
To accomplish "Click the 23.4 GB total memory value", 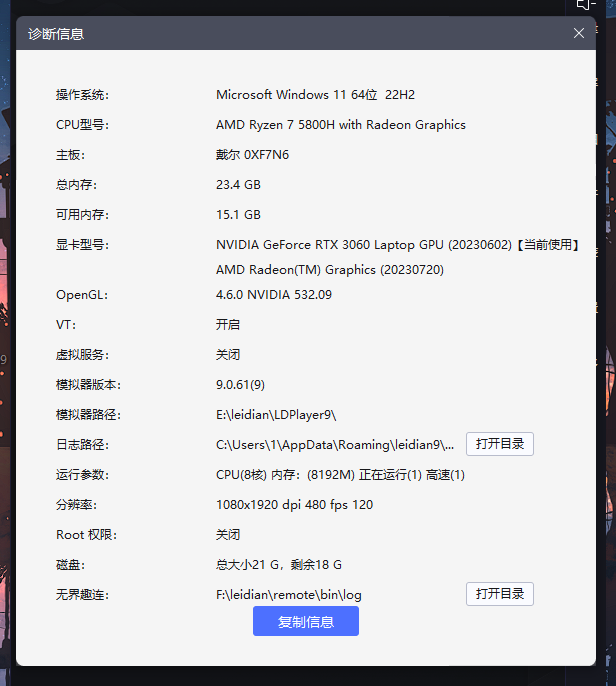I will [x=238, y=185].
